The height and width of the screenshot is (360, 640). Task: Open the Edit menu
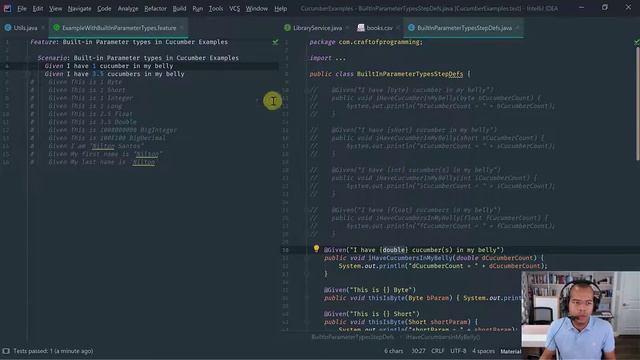38,9
